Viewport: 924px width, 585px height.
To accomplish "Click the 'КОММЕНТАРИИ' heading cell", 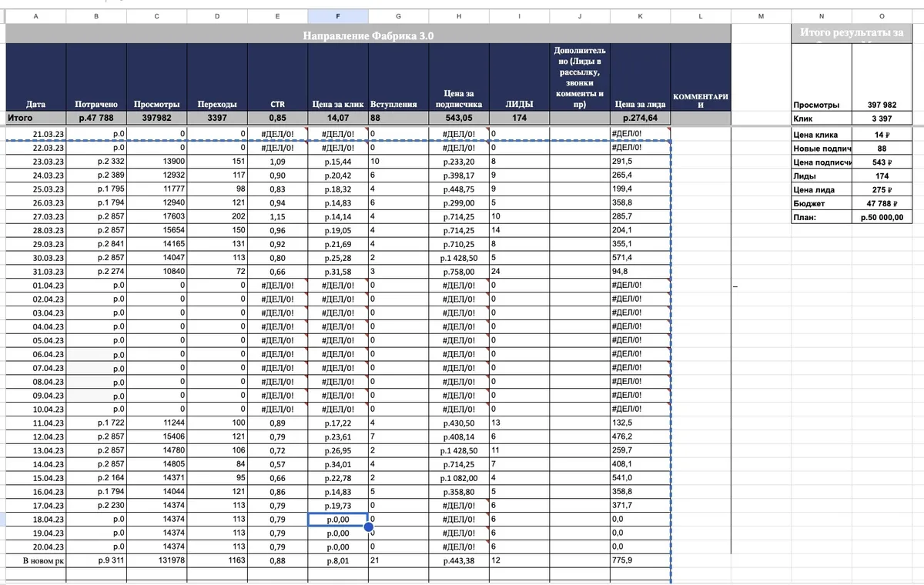I will click(x=701, y=78).
